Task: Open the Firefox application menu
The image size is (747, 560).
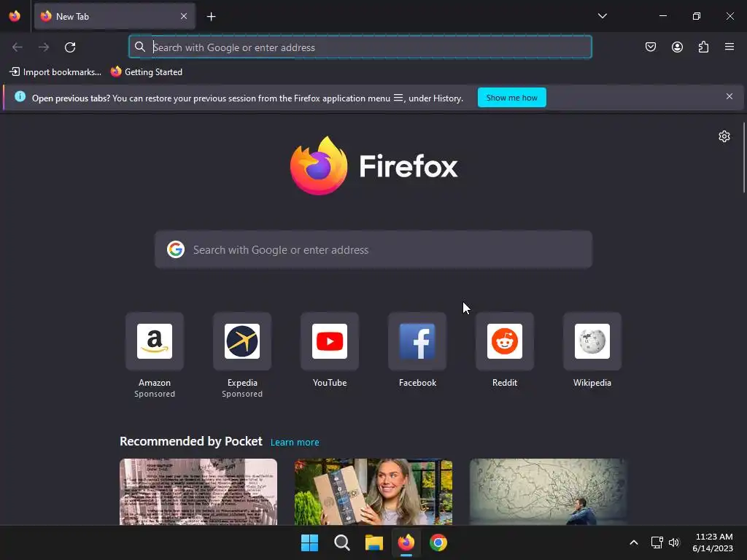Action: coord(729,47)
